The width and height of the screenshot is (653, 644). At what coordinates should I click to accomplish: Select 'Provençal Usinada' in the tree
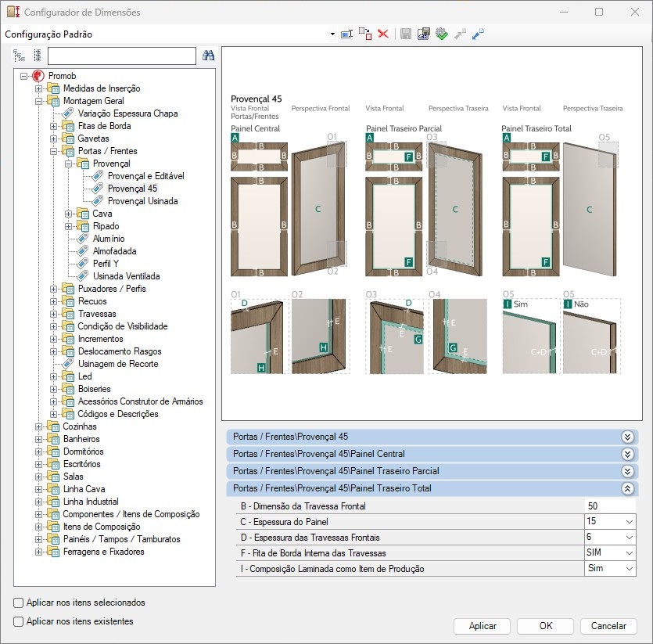tap(142, 201)
